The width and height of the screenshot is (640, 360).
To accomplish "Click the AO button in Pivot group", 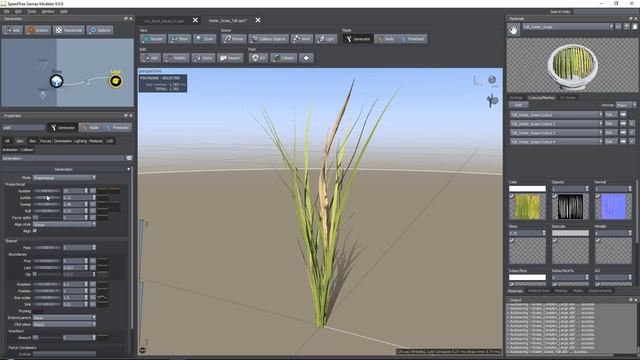I will click(x=258, y=58).
